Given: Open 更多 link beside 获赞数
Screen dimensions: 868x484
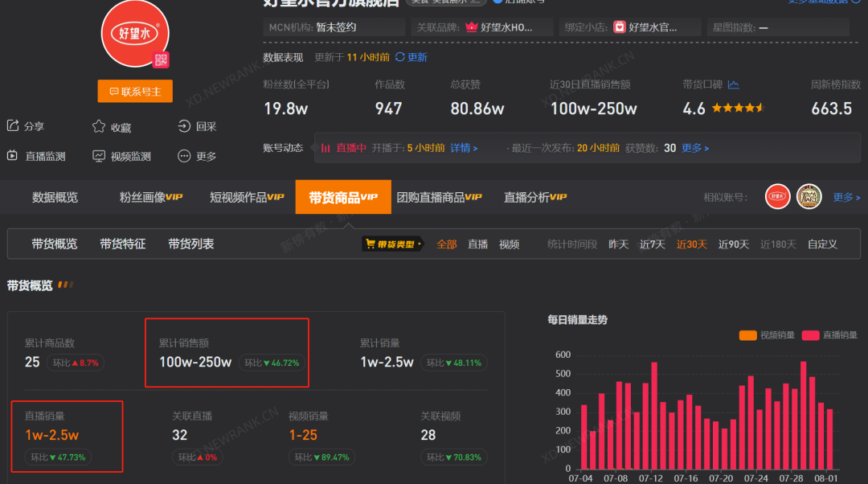Looking at the screenshot, I should [x=695, y=148].
